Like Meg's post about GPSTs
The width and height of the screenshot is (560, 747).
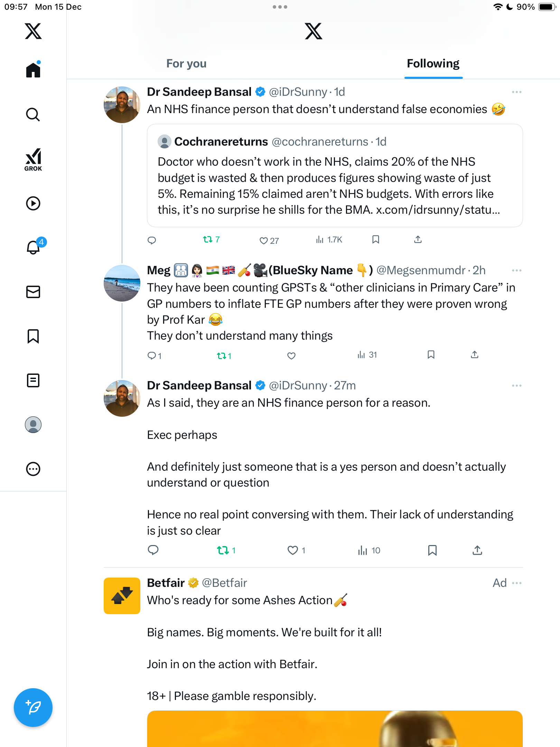[x=291, y=356]
